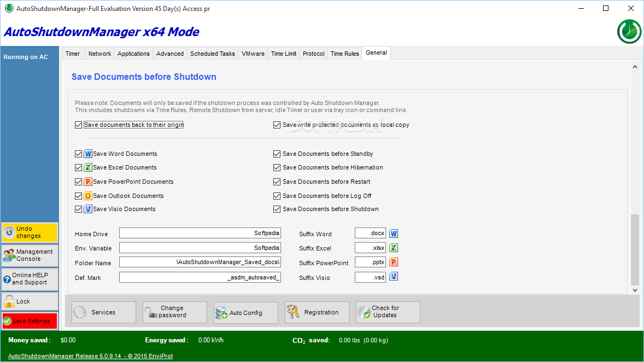Toggle Save Documents before Shutdown checkbox

point(277,209)
